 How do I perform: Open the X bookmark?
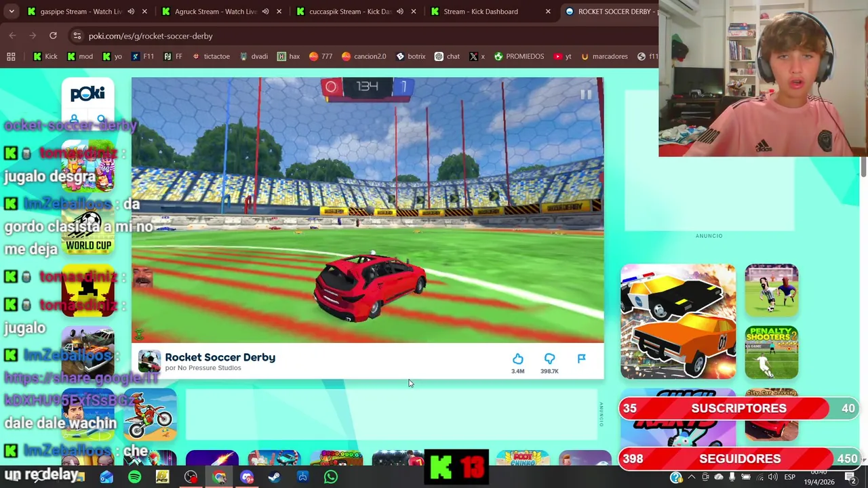[477, 56]
